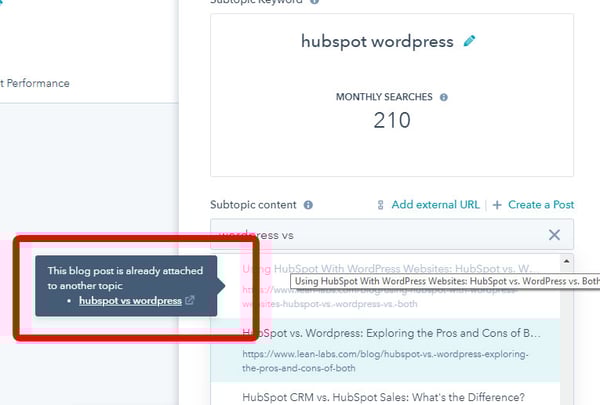Select the Using HubSpot With WordPress Websites result

click(x=385, y=286)
